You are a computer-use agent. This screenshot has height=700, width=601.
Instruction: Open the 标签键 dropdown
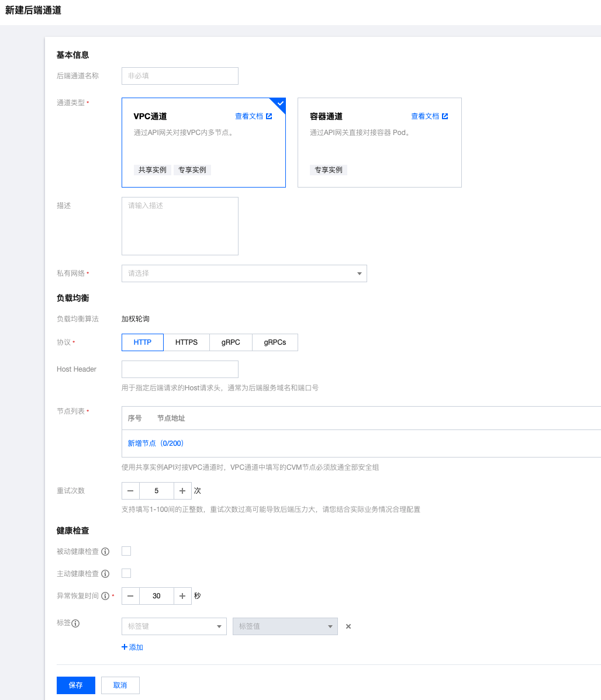click(174, 626)
